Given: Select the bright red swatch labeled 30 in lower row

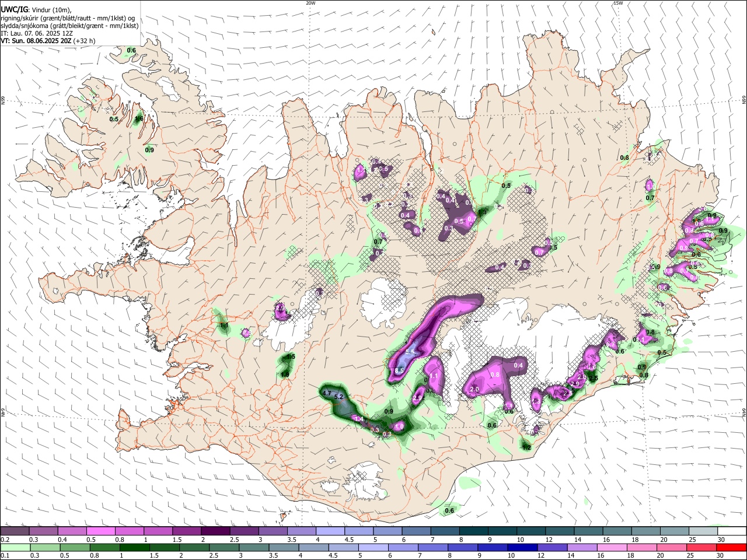Looking at the screenshot, I should pos(731,548).
